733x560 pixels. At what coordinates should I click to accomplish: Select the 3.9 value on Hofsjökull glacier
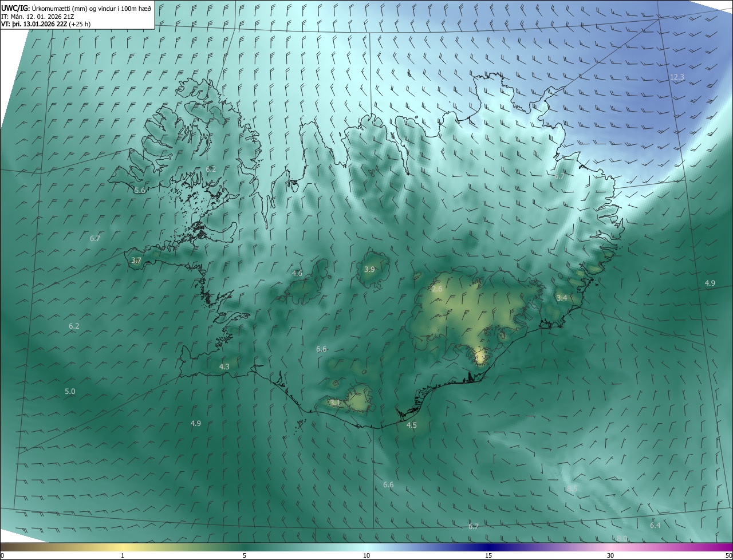[369, 269]
